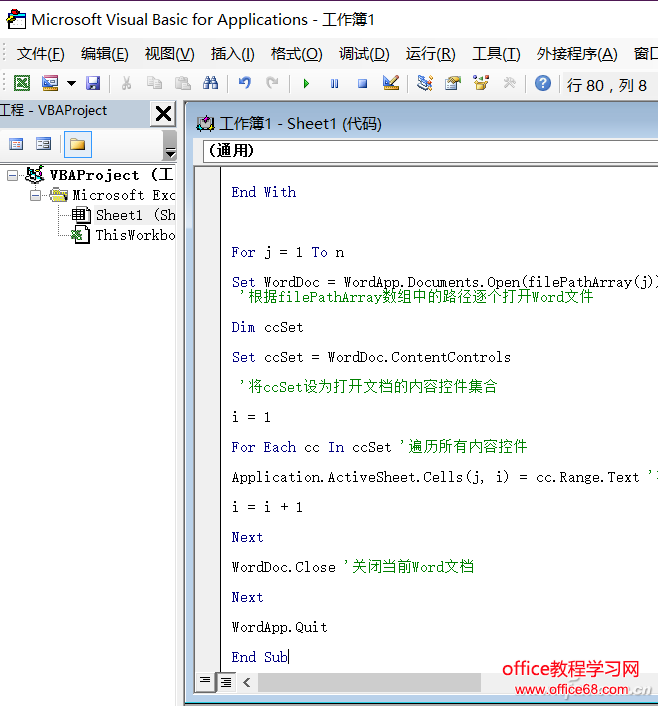Close the VBAProject explorer panel
This screenshot has height=706, width=658.
tap(163, 113)
